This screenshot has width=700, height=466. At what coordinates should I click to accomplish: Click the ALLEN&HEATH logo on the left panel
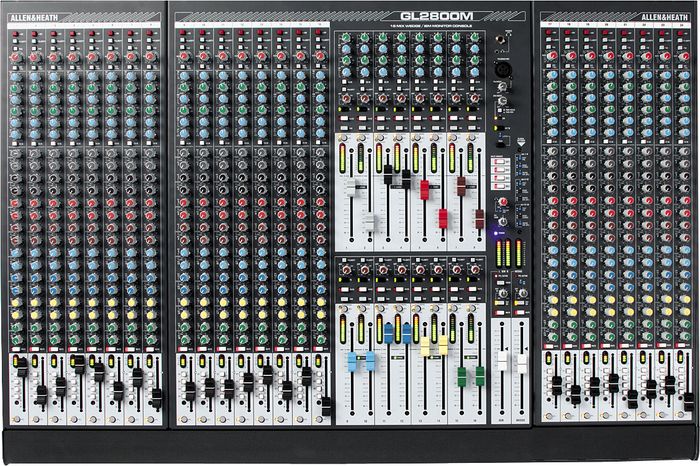point(34,18)
